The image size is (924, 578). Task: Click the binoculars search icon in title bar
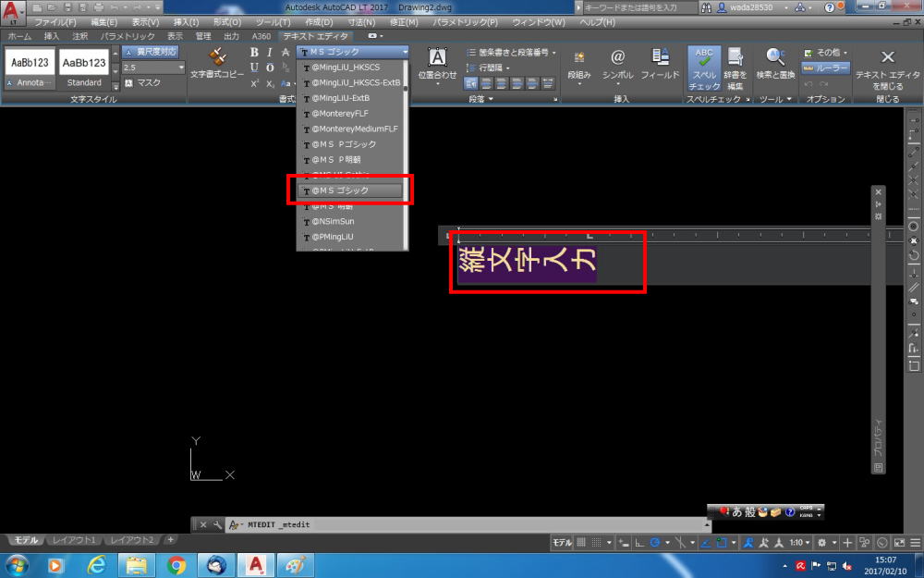[706, 7]
